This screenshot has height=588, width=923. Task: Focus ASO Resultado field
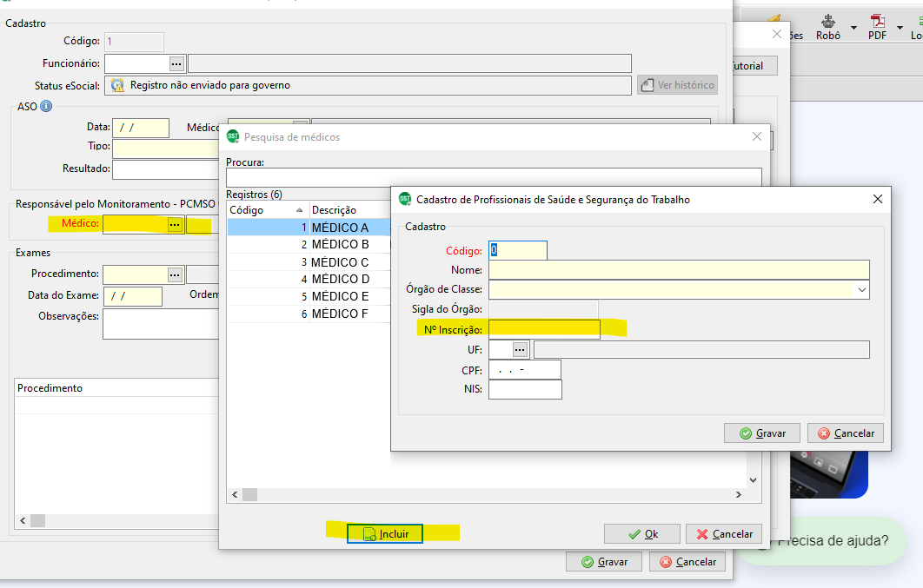pos(165,169)
